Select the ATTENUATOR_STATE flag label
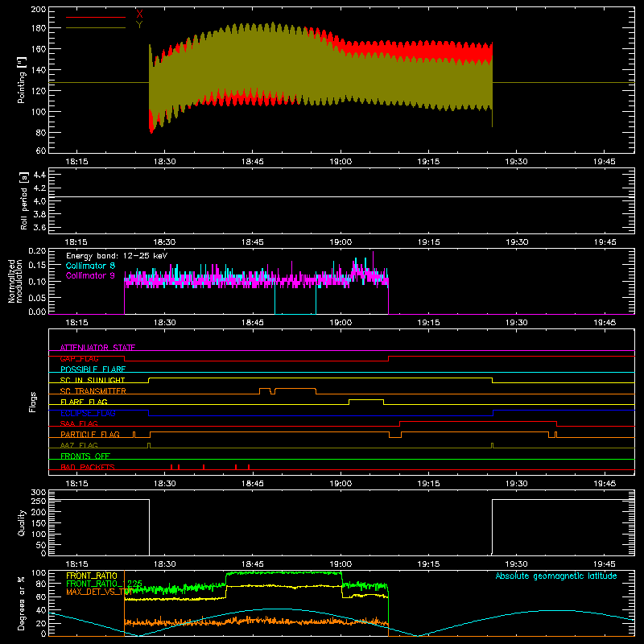 click(97, 348)
